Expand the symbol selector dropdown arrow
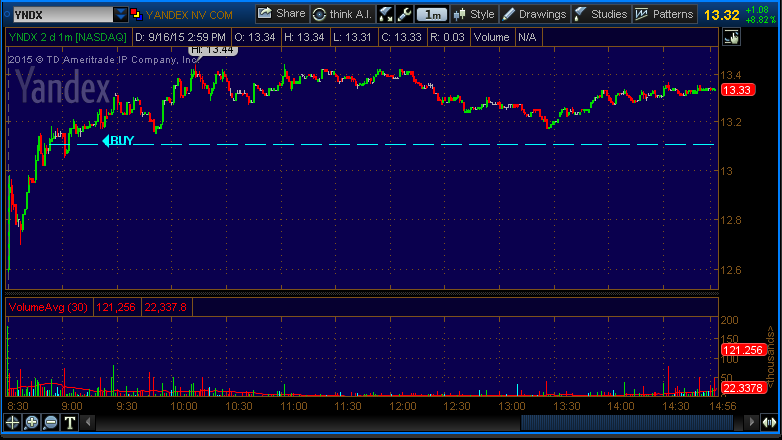The width and height of the screenshot is (782, 440). (120, 14)
